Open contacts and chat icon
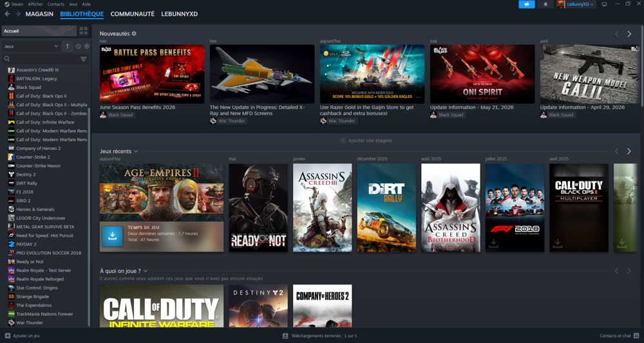This screenshot has width=644, height=343. (x=636, y=336)
